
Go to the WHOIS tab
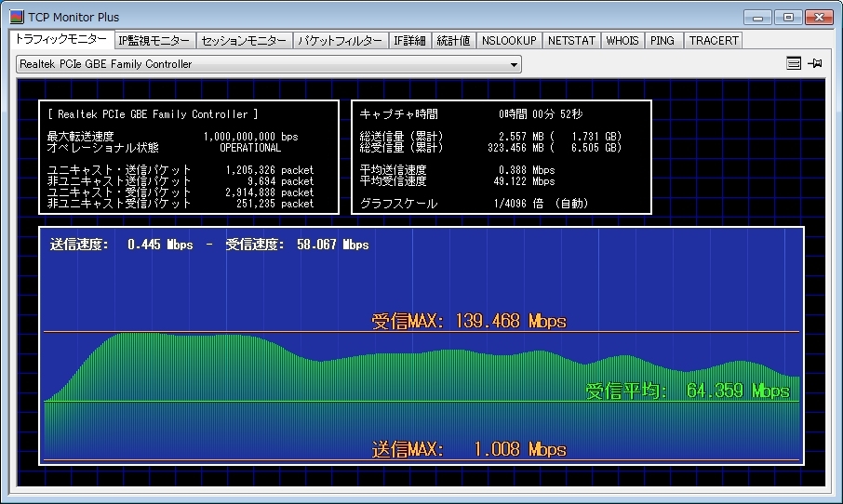622,41
